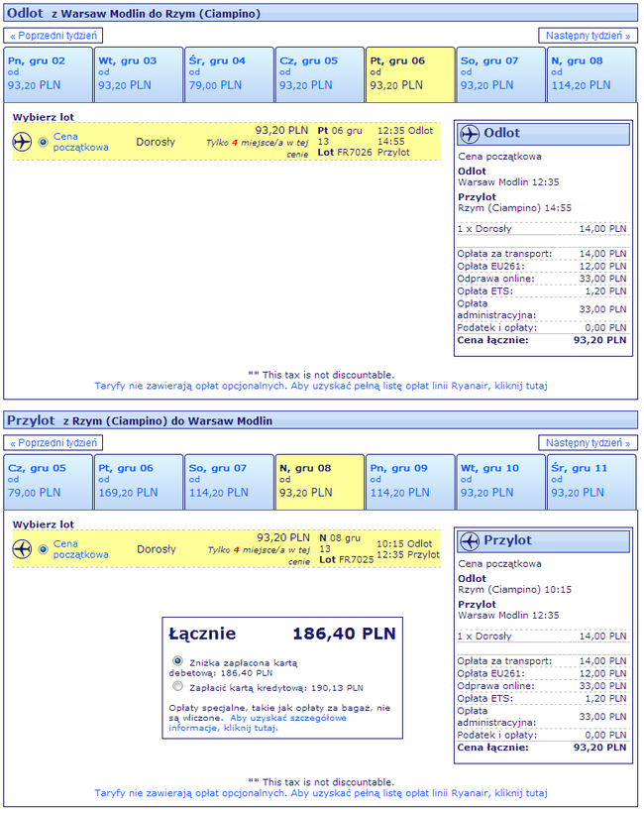Click flight number FR7025
The width and height of the screenshot is (644, 813).
(x=356, y=560)
